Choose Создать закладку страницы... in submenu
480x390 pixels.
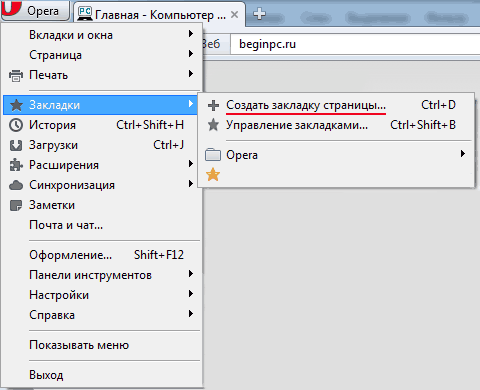pyautogui.click(x=336, y=105)
